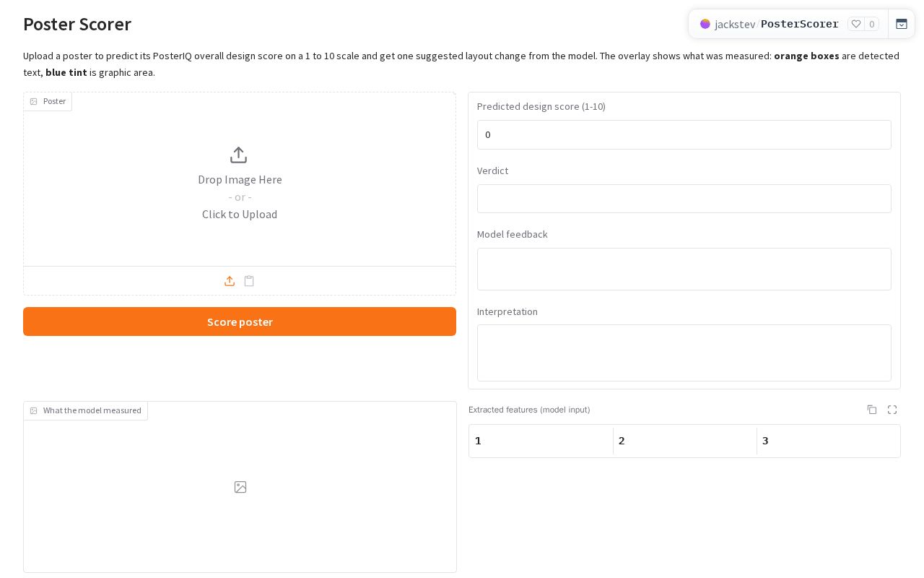The height and width of the screenshot is (578, 924).
Task: Focus the Predicted design score field
Action: [684, 134]
